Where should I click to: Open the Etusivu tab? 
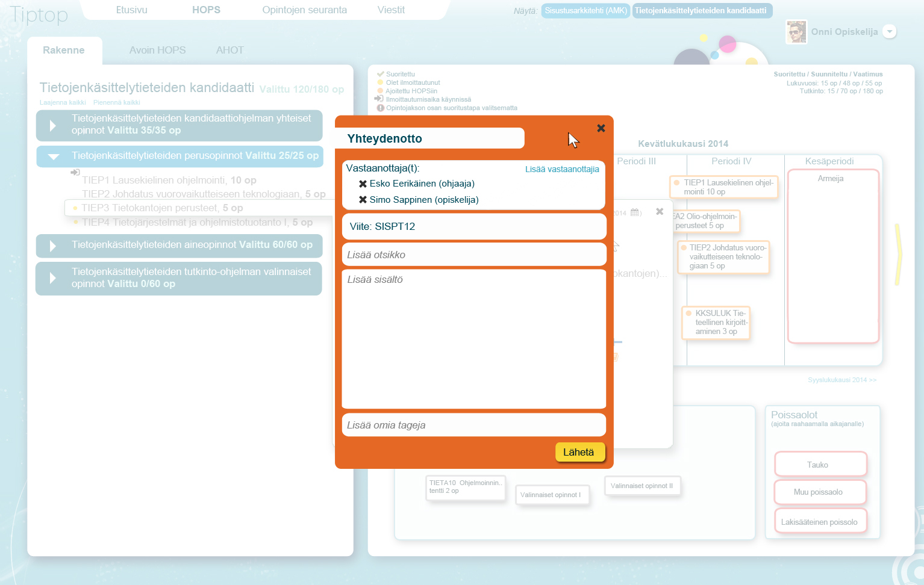[132, 10]
